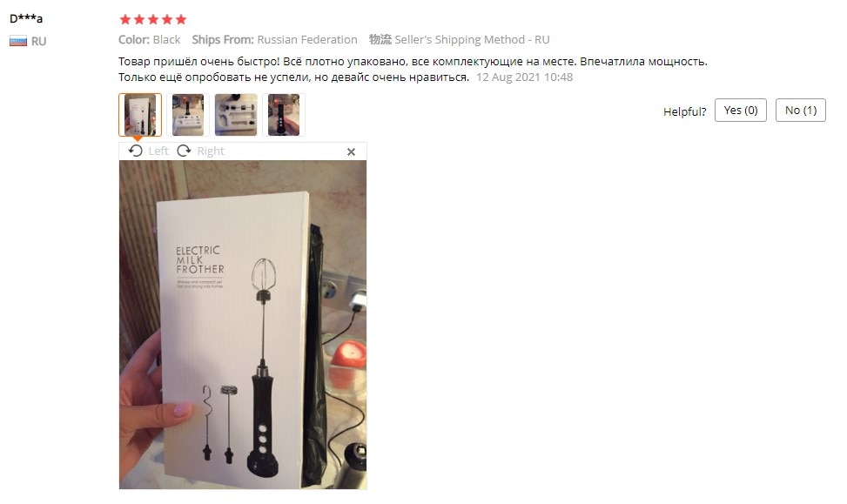
Task: Click the Russian flag icon
Action: click(17, 41)
